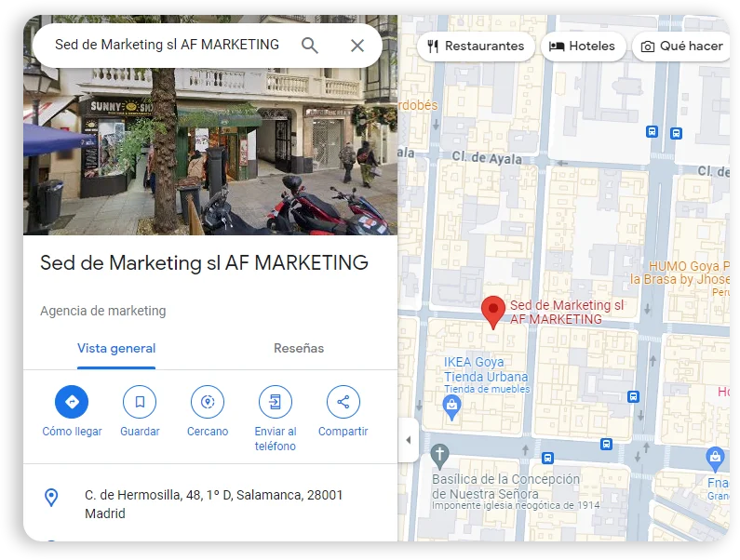This screenshot has width=740, height=560.
Task: Click the address location pin icon
Action: click(51, 498)
